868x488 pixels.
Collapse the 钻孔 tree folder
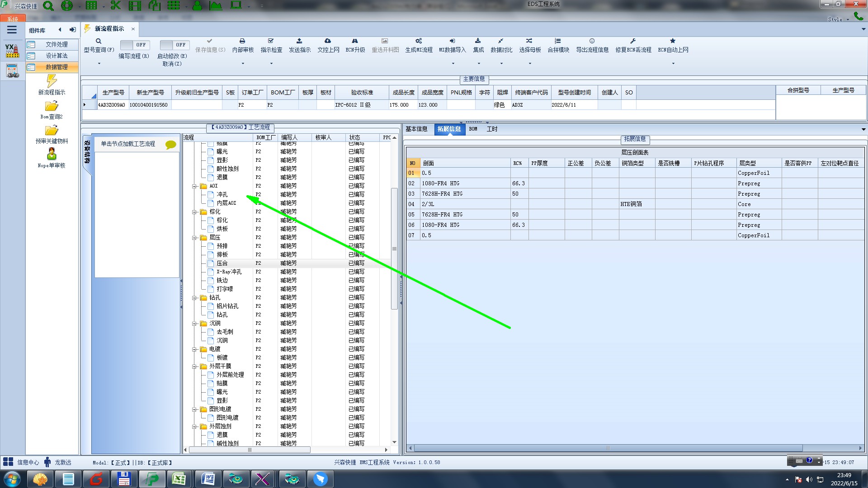coord(194,298)
